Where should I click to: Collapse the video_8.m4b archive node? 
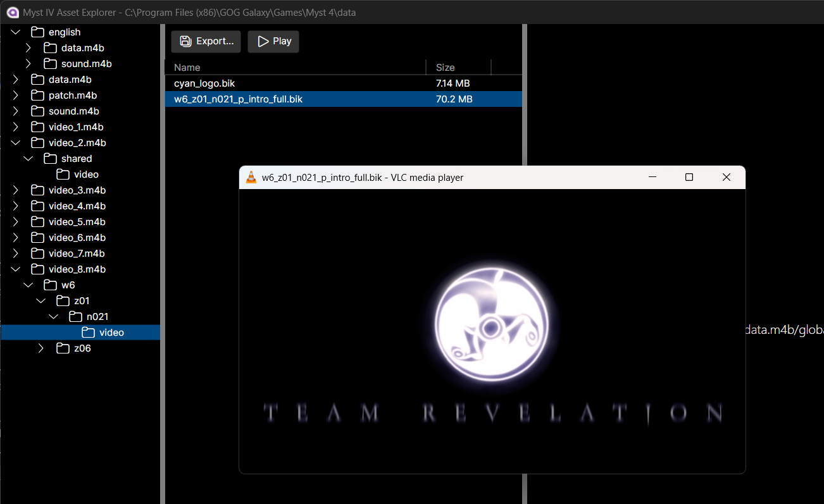(x=16, y=269)
